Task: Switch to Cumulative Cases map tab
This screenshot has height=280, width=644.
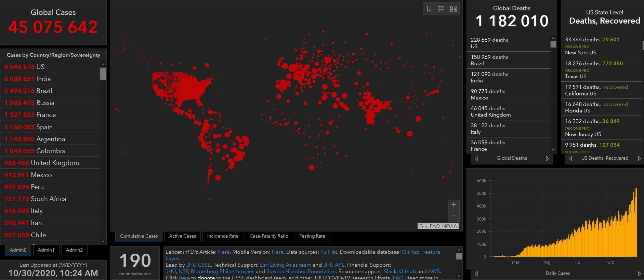Action: point(139,236)
